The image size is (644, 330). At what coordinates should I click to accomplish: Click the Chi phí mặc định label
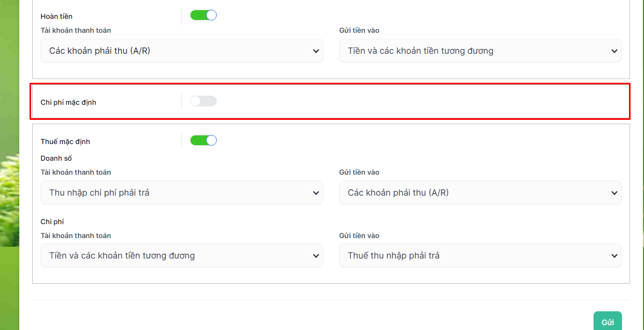click(x=68, y=102)
